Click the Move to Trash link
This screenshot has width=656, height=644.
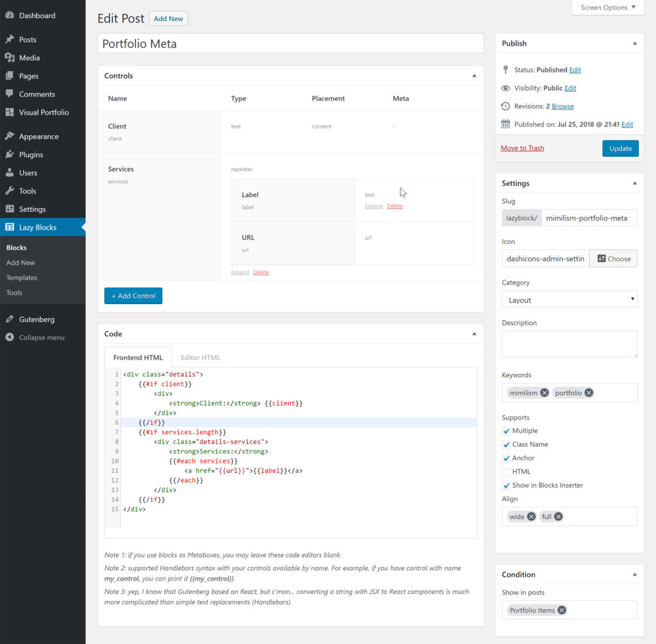[x=522, y=148]
